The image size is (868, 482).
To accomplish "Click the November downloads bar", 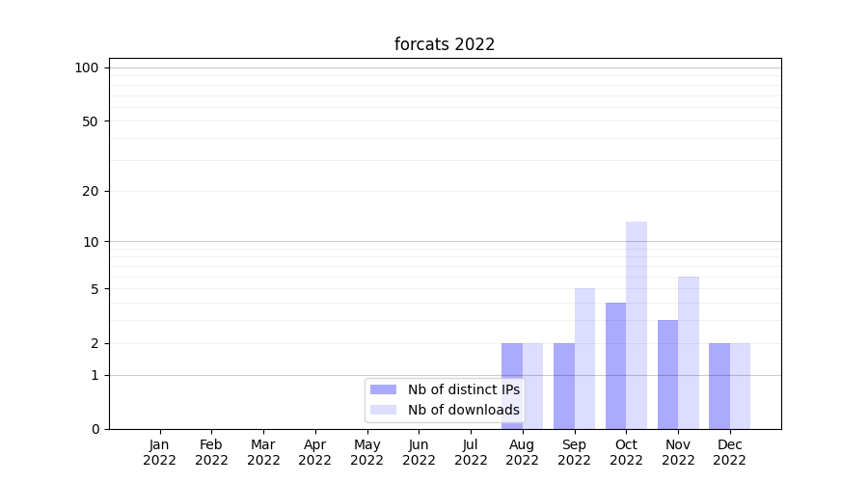I will (689, 352).
